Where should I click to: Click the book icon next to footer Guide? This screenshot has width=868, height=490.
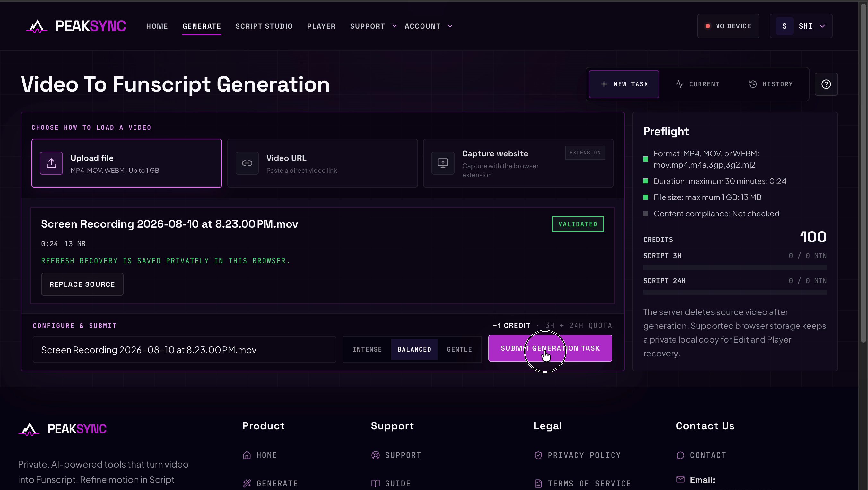375,484
